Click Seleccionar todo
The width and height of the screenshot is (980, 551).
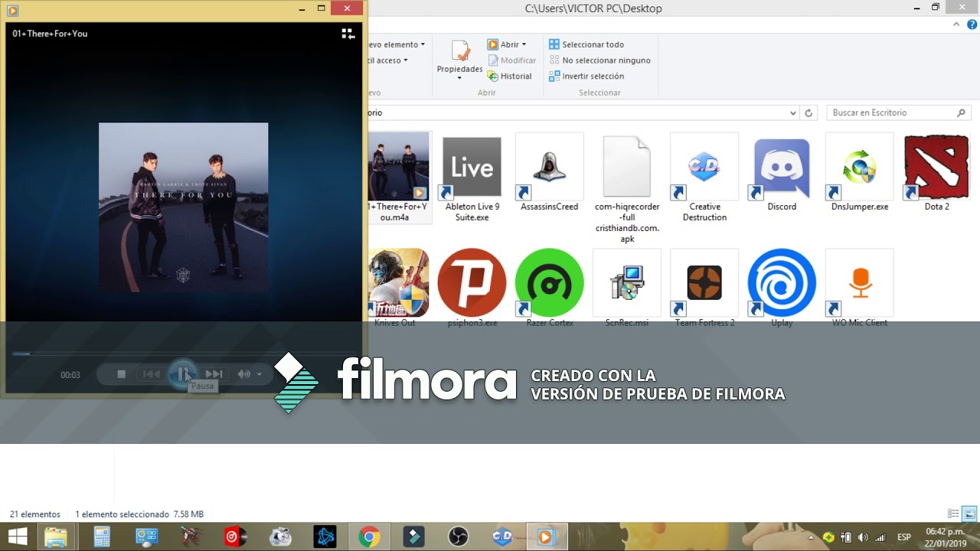tap(586, 44)
